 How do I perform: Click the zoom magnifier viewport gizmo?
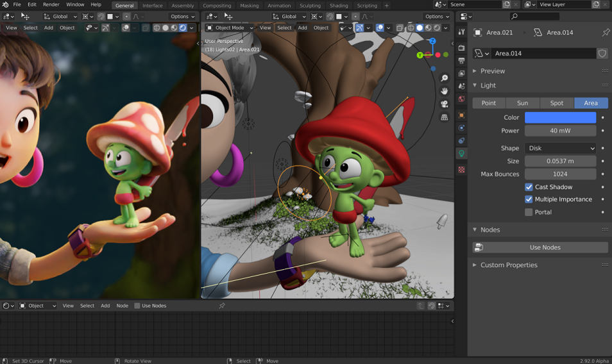[x=444, y=78]
